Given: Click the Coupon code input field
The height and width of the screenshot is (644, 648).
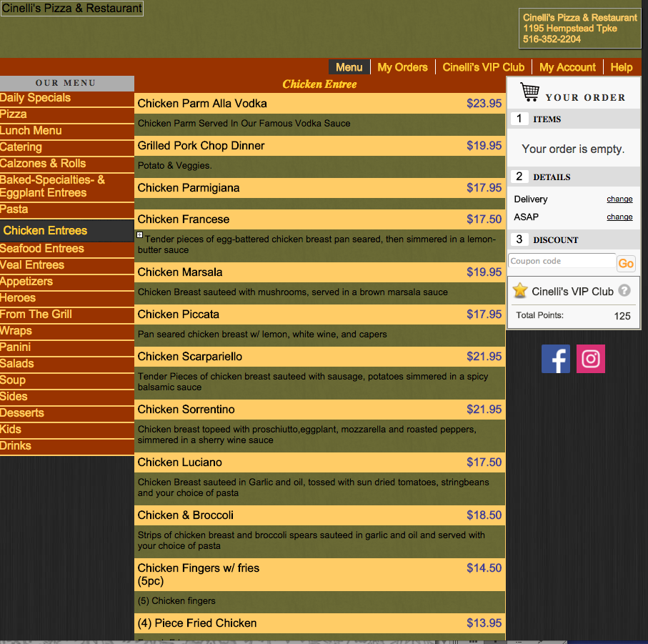Looking at the screenshot, I should click(x=562, y=262).
